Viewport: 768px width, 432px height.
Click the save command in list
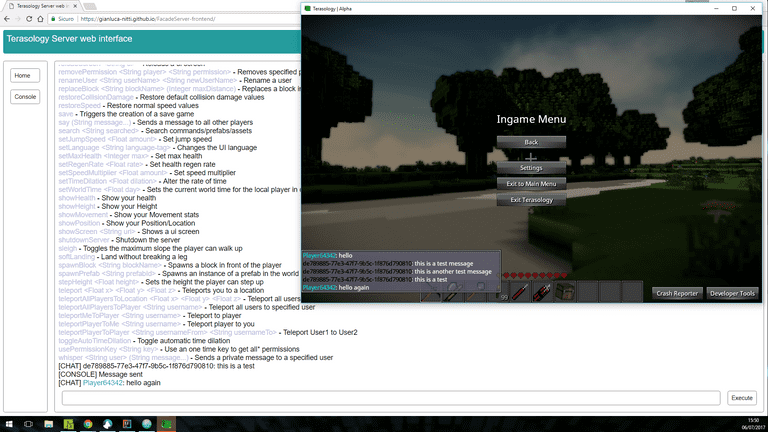click(x=66, y=114)
